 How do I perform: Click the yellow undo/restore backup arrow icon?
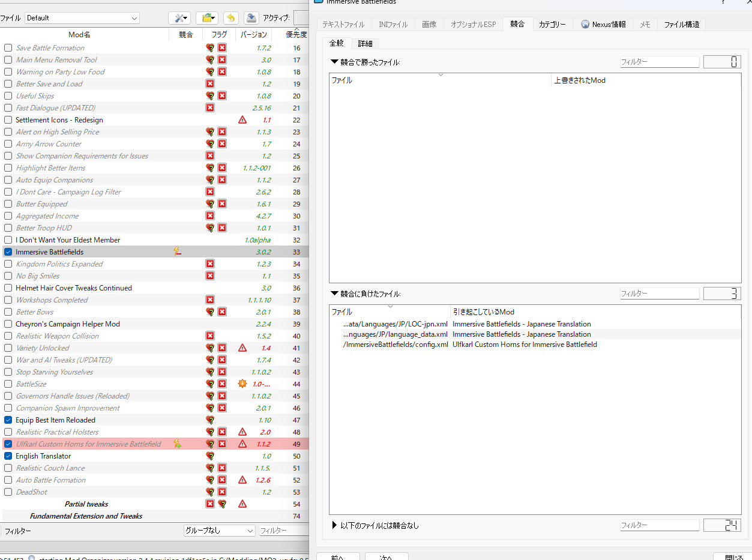[231, 18]
